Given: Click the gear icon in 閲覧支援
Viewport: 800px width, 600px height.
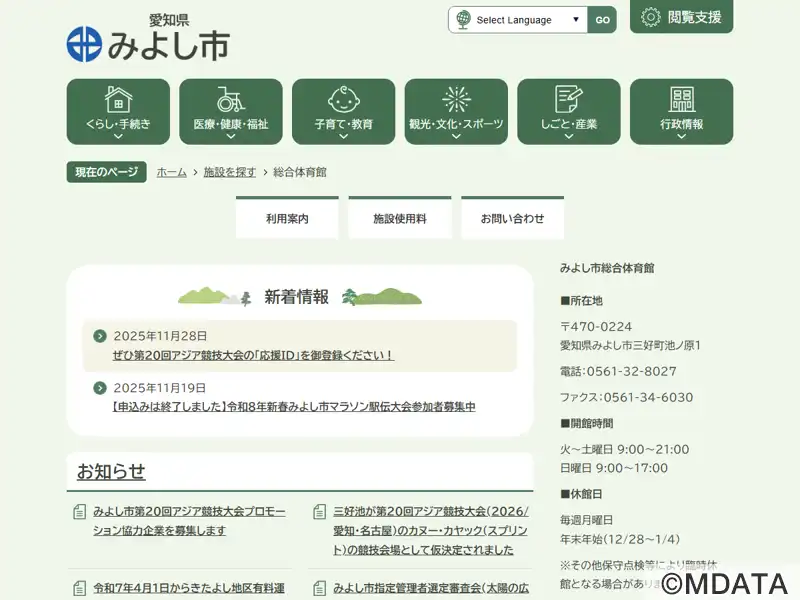Looking at the screenshot, I should [x=651, y=17].
